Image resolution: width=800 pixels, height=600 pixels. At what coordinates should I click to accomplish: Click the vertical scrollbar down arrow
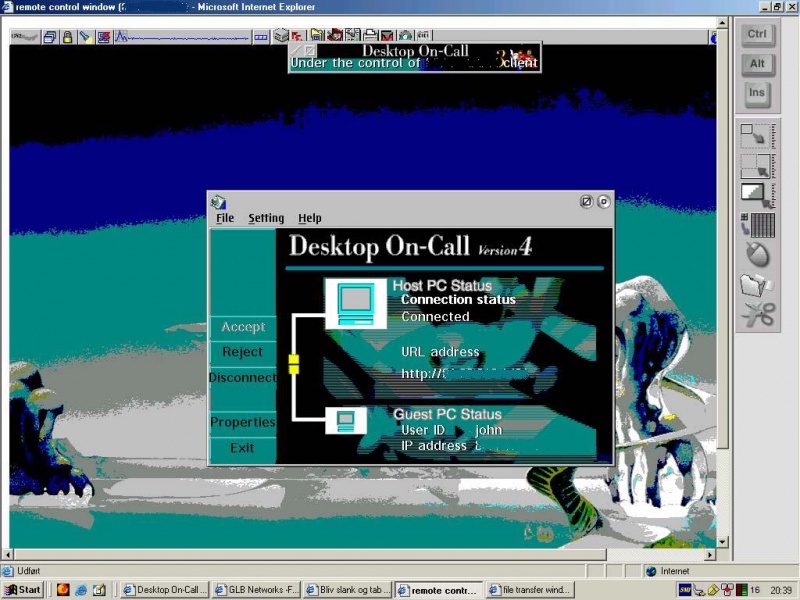click(722, 542)
